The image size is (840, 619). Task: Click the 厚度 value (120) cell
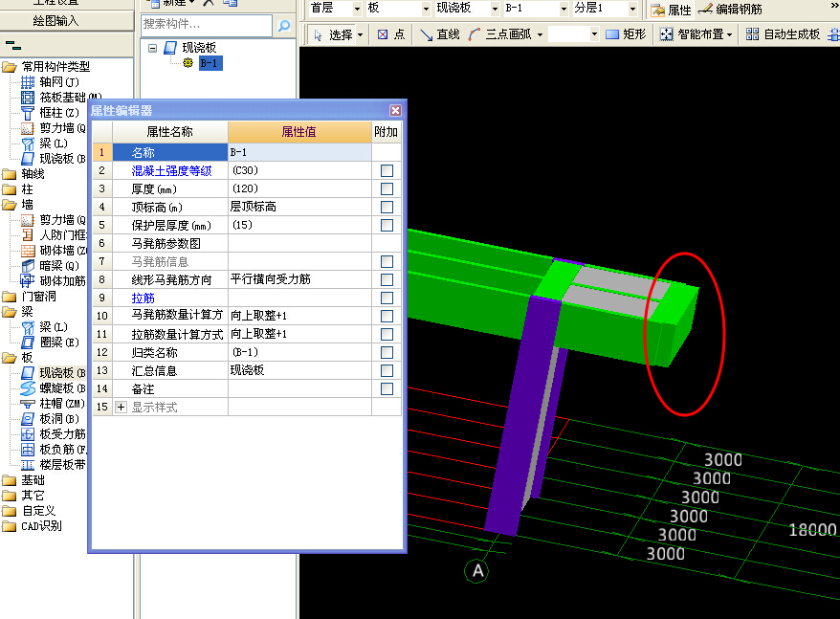300,188
